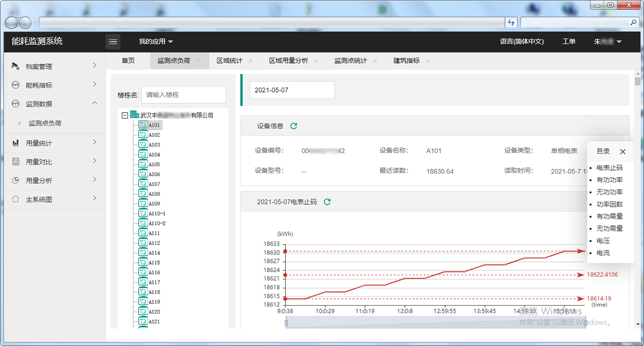Jump to 无功功率 in the 目录 list
The width and height of the screenshot is (644, 346).
click(x=610, y=192)
